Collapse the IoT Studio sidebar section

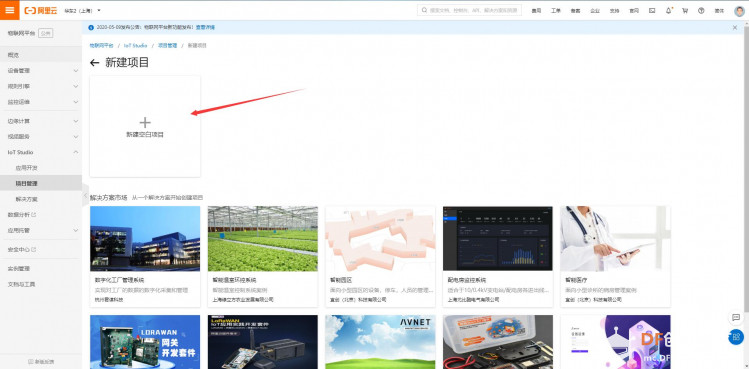click(41, 152)
